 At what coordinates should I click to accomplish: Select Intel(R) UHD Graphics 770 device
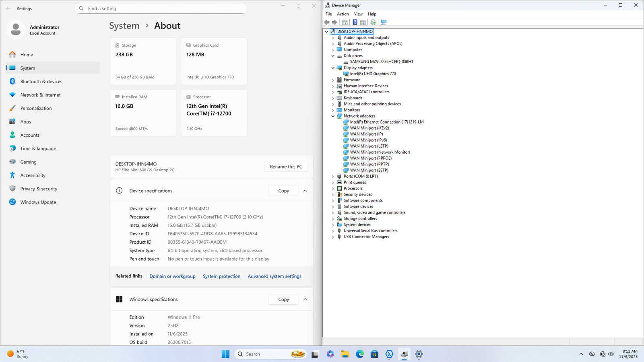tap(373, 74)
